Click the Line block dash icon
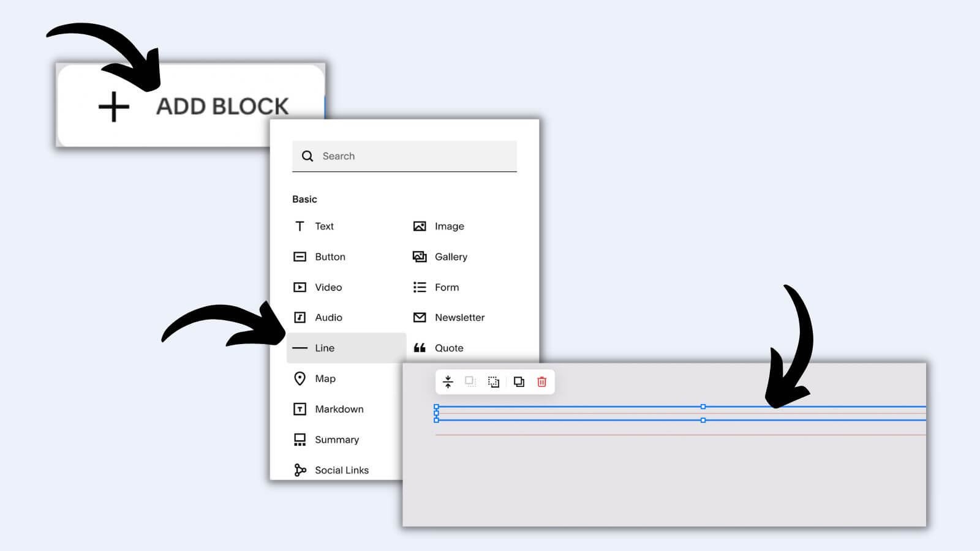This screenshot has height=551, width=980. pyautogui.click(x=300, y=348)
